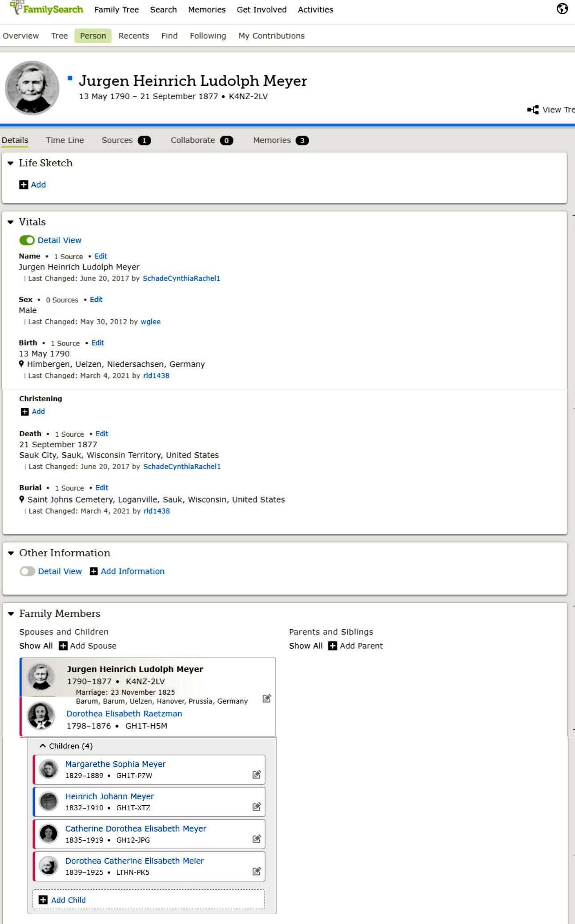Screen dimensions: 575x924
Task: Click Jurgen Meyer's large portrait photo
Action: 32,88
